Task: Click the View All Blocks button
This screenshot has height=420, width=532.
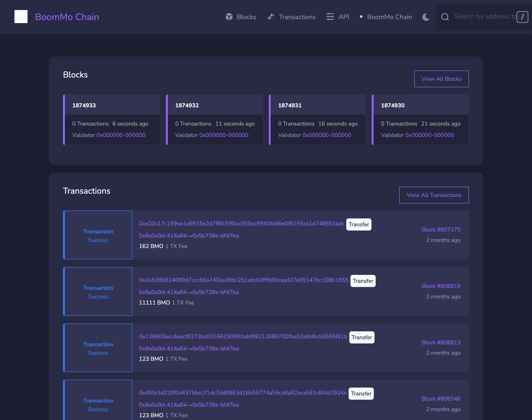Action: [x=441, y=79]
